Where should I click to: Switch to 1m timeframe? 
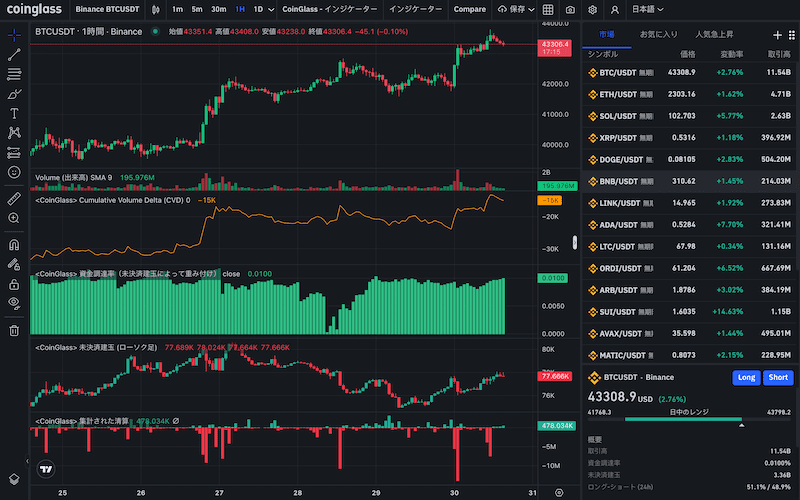(x=177, y=9)
